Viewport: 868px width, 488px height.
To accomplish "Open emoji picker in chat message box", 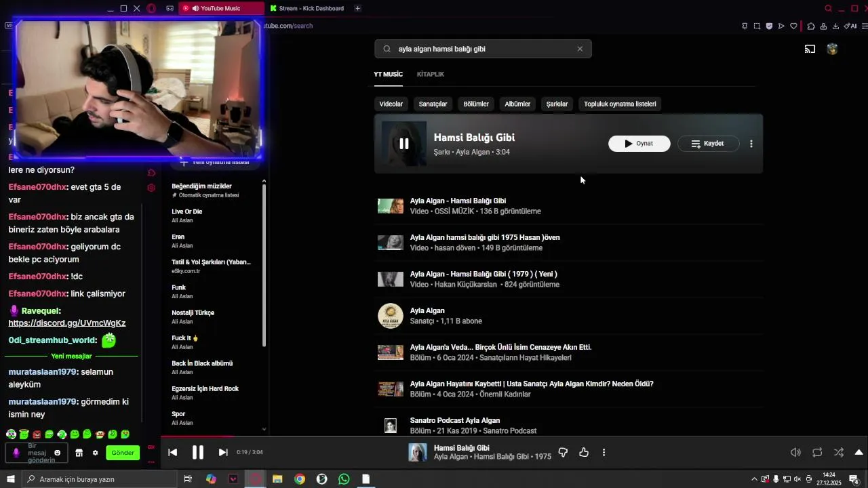I will click(58, 453).
